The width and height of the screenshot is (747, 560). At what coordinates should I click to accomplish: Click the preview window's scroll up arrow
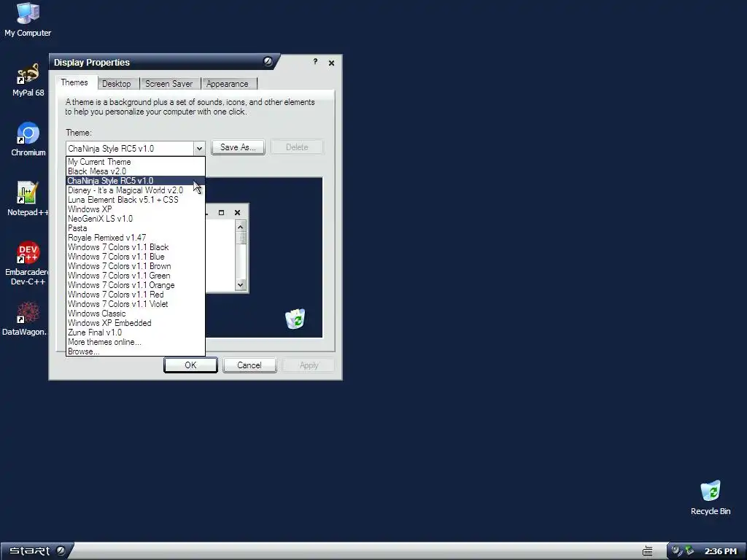click(x=241, y=227)
